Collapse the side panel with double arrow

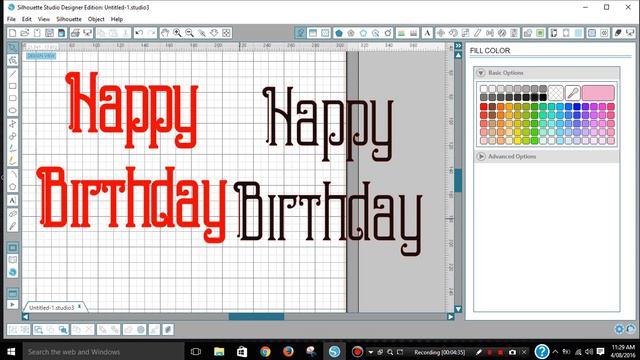pos(458,46)
